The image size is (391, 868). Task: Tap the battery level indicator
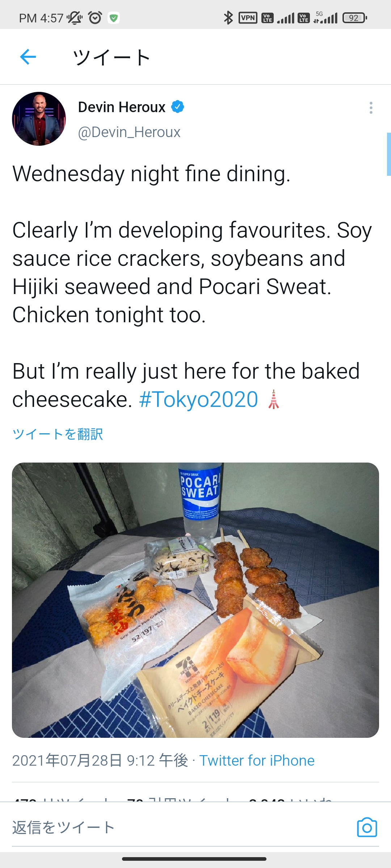355,18
